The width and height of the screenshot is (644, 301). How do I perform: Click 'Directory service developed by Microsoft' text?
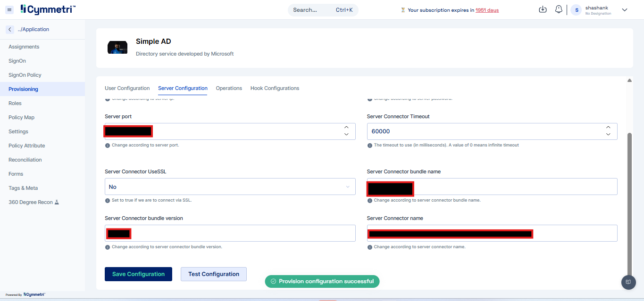point(185,54)
